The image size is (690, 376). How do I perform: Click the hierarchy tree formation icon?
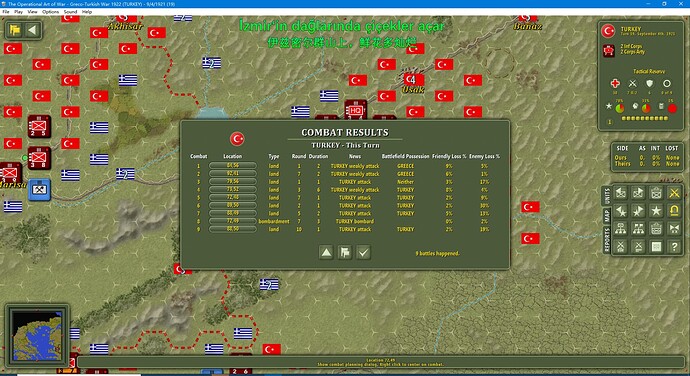[x=620, y=229]
